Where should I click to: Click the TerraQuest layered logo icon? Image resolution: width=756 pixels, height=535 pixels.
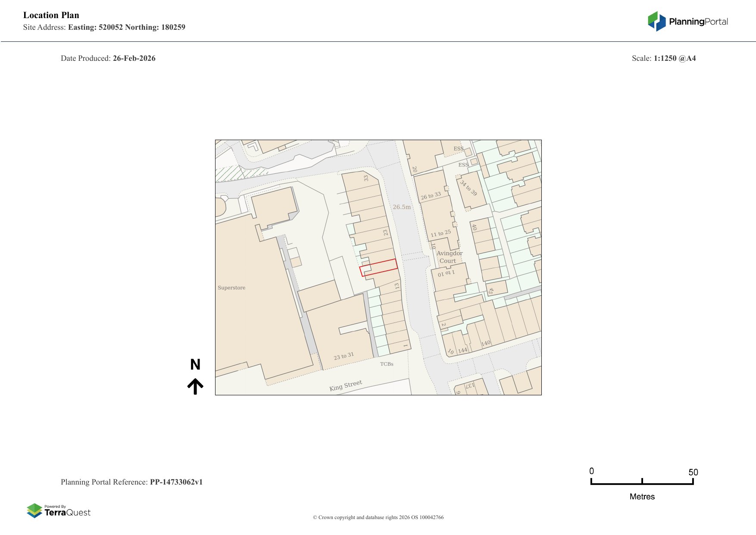point(34,511)
